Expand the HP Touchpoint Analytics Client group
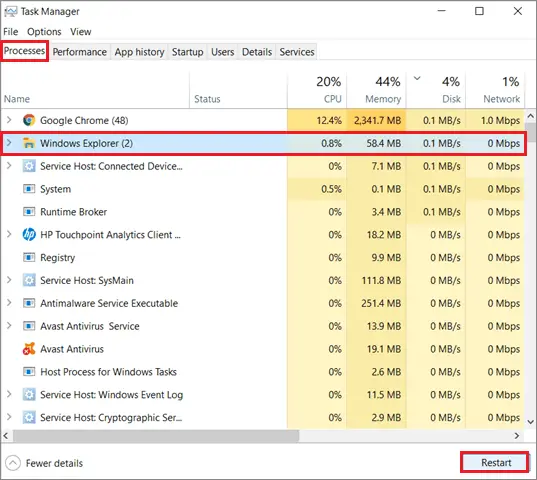 [x=9, y=234]
